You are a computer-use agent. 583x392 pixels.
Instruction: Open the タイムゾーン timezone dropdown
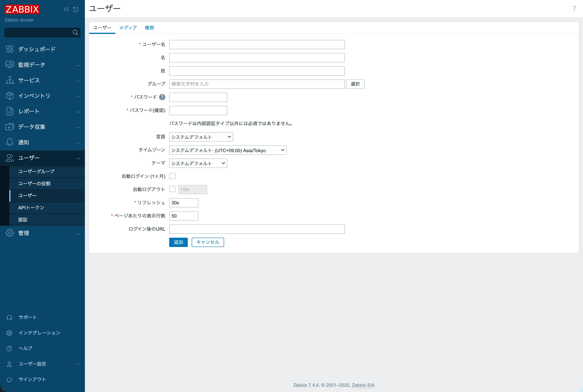228,150
